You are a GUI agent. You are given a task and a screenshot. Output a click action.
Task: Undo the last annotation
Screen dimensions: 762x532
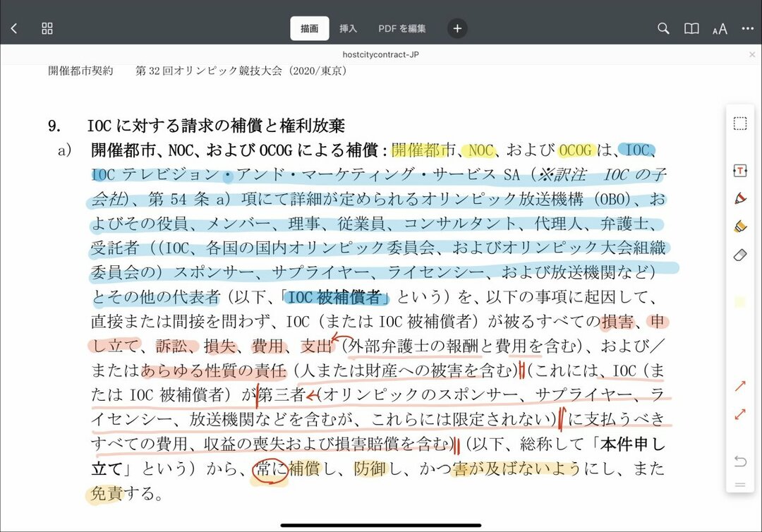(x=740, y=461)
